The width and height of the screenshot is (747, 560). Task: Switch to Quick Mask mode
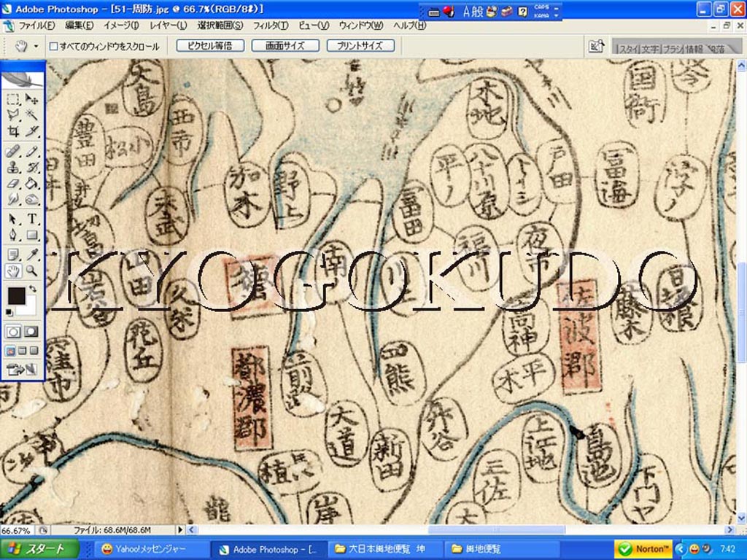(x=31, y=332)
